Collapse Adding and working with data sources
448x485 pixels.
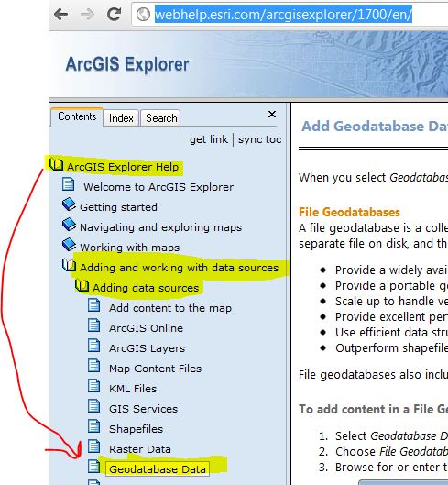tap(69, 265)
